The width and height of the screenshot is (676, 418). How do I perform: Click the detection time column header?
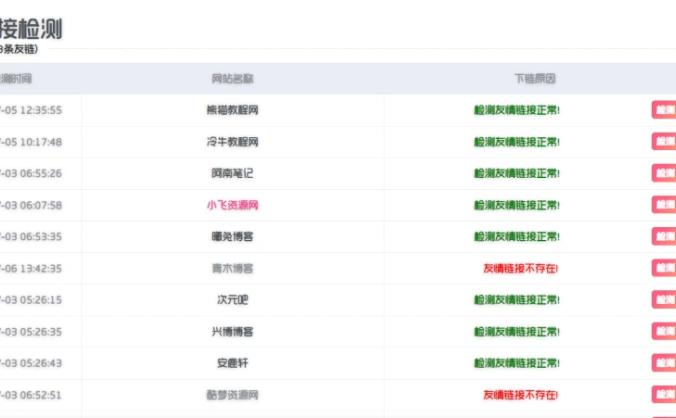coord(16,79)
